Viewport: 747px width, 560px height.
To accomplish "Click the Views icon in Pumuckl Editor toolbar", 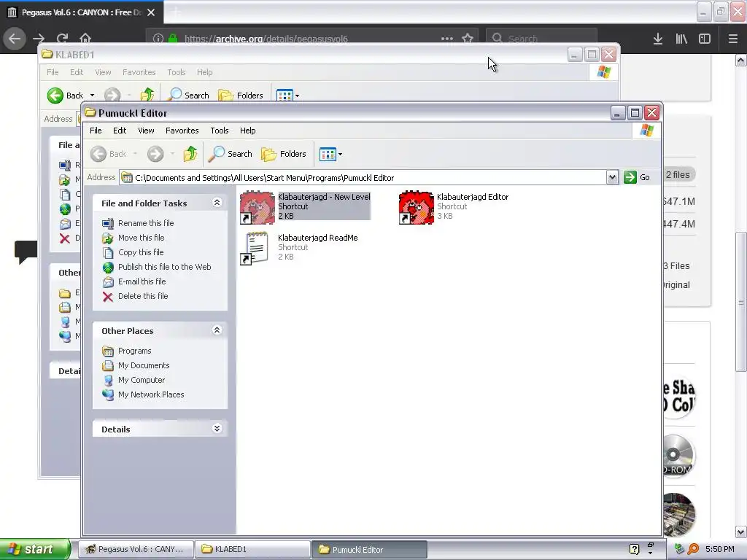I will click(x=328, y=155).
